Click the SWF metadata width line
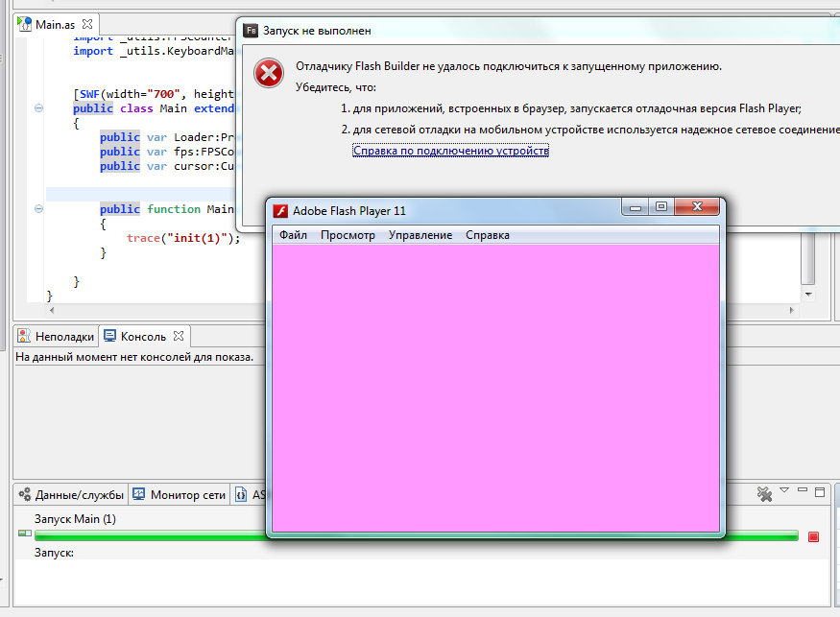The image size is (840, 617). (154, 94)
